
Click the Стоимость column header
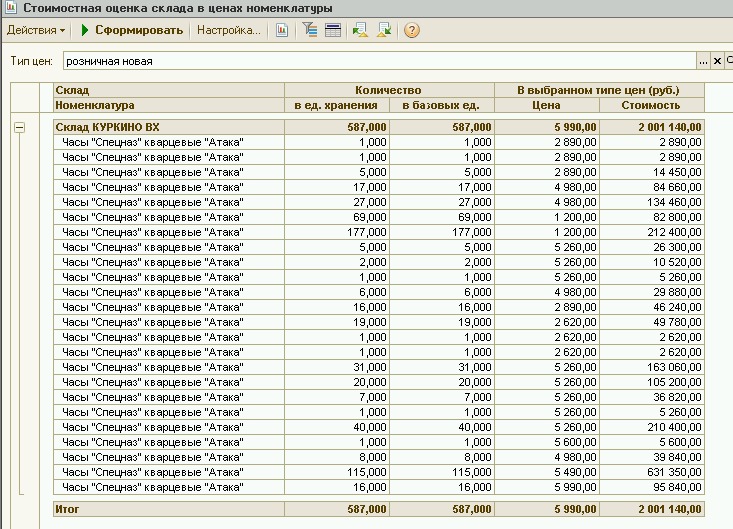tap(652, 105)
